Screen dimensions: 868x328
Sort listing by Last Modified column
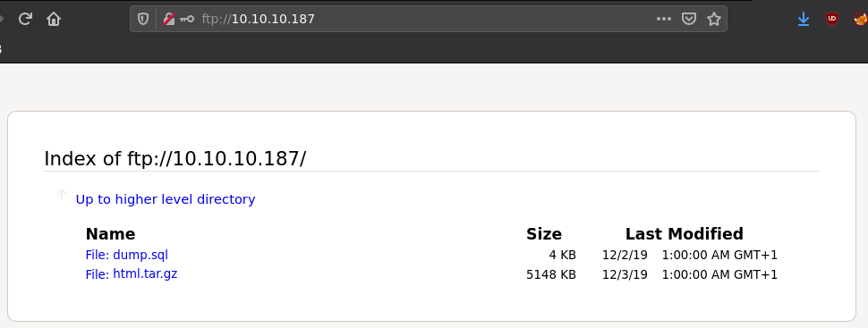click(685, 234)
